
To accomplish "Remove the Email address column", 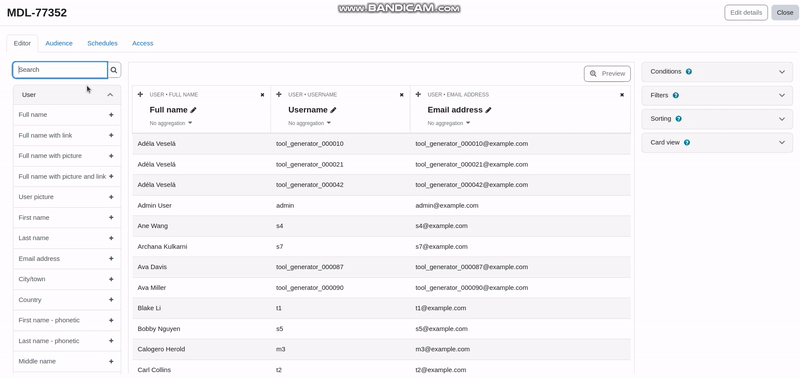I will pos(622,95).
